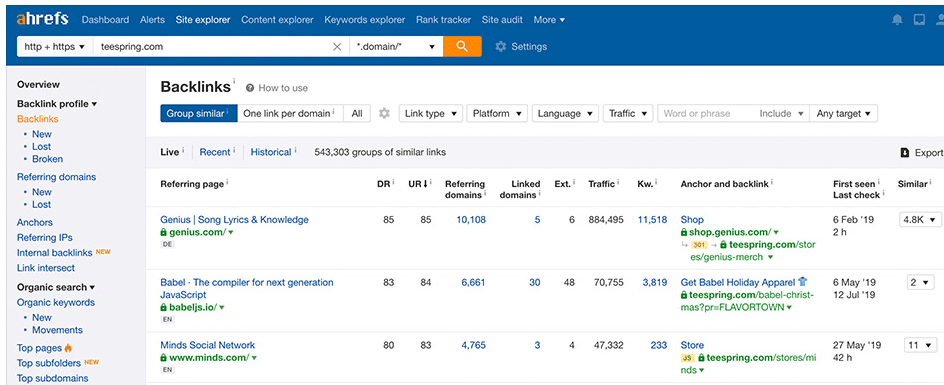Click the JS badge on the Store backlink
The height and width of the screenshot is (385, 944).
[688, 358]
